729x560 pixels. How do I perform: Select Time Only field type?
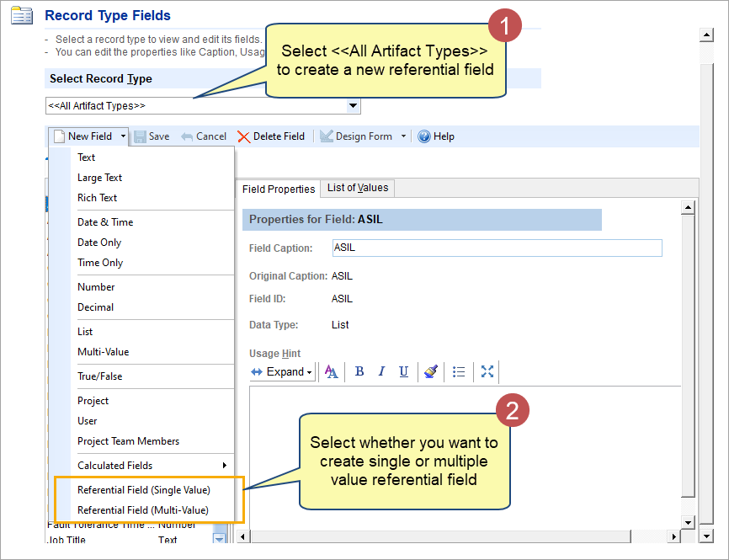tap(100, 263)
